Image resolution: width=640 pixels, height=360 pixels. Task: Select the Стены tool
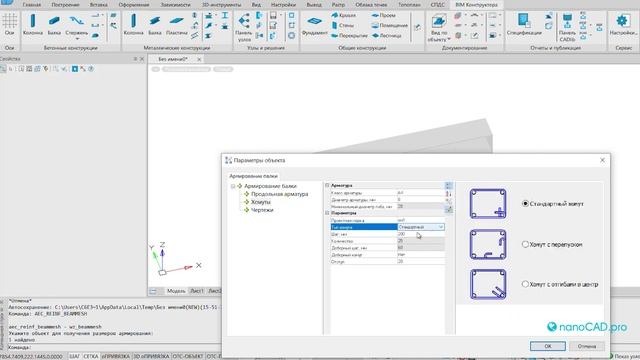pyautogui.click(x=342, y=25)
